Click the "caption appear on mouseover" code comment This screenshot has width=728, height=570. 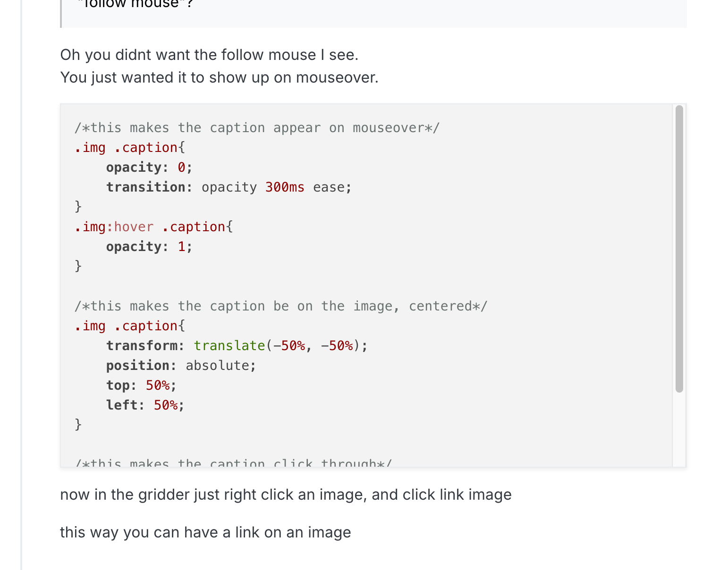257,128
